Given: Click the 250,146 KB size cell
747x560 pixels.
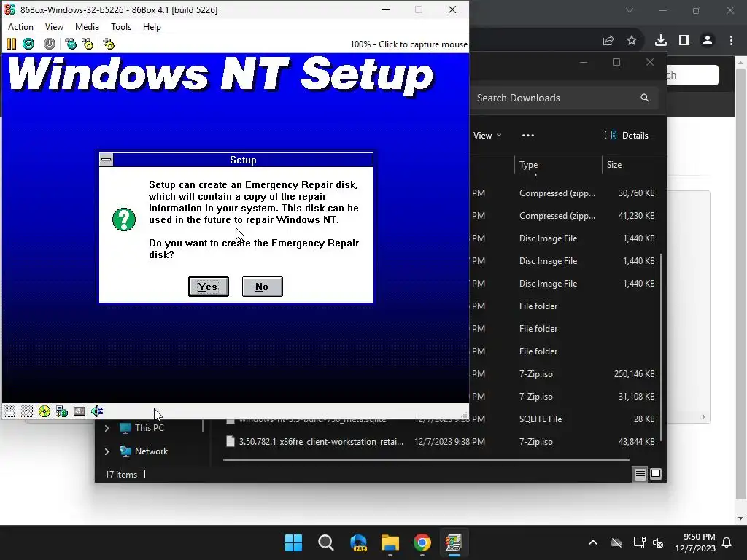Looking at the screenshot, I should click(x=634, y=374).
